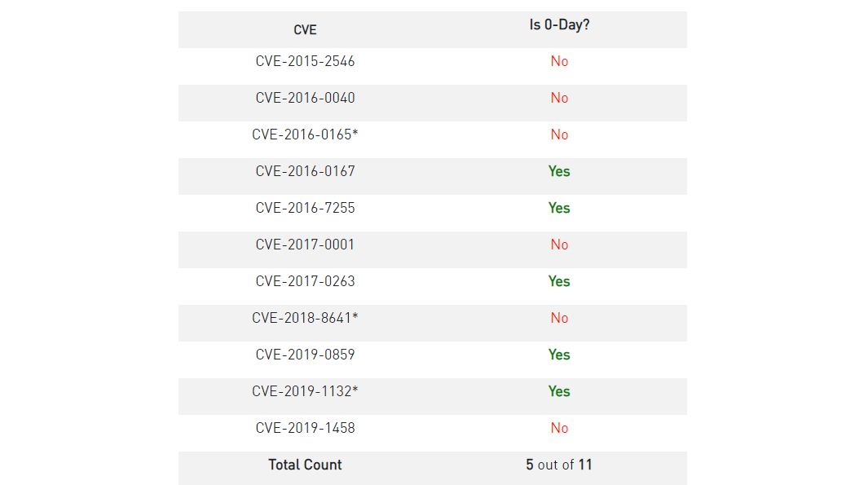Click the CVE-2019-0859 cell
This screenshot has height=485, width=868.
click(305, 355)
